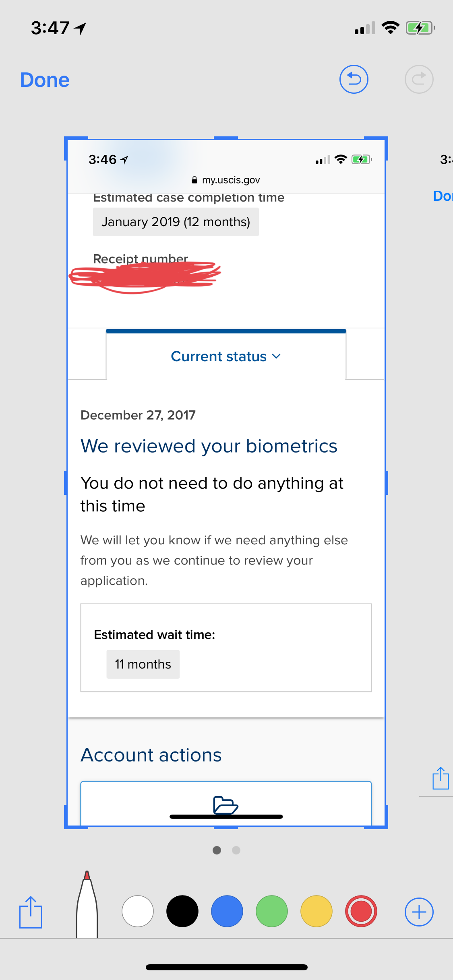Select the red ink color
This screenshot has height=980, width=453.
(361, 911)
